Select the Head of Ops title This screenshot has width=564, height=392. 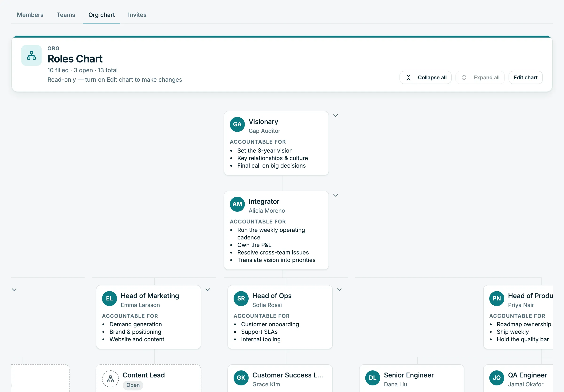click(272, 296)
